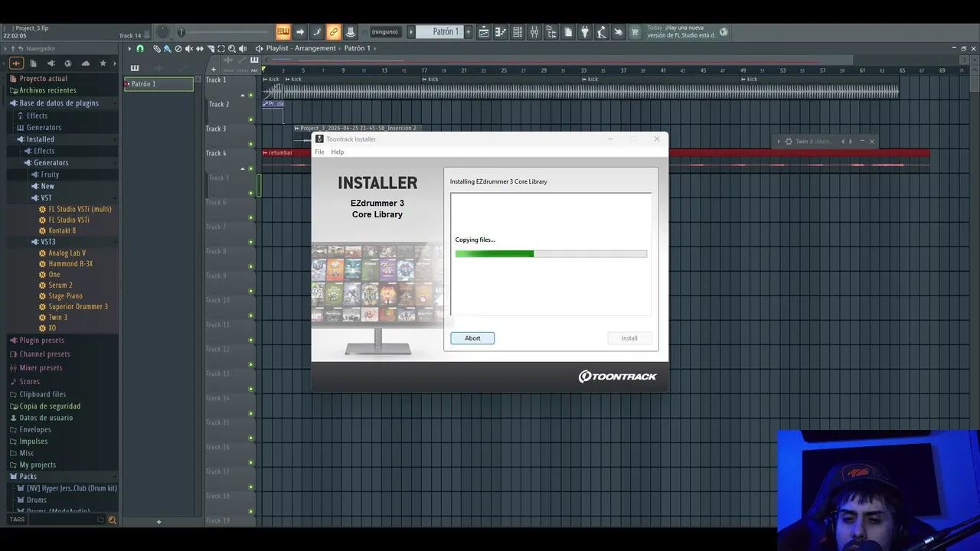Image resolution: width=980 pixels, height=551 pixels.
Task: Select the playlist Zoom magnifier tool
Action: pyautogui.click(x=232, y=48)
